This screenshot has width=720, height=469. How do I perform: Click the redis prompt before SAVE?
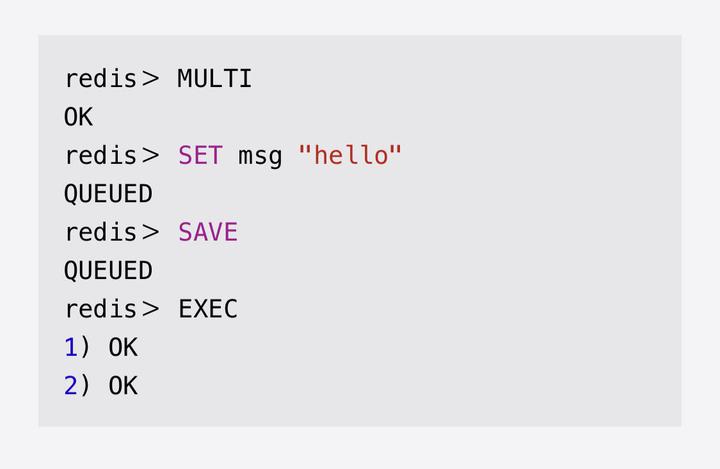tap(100, 233)
